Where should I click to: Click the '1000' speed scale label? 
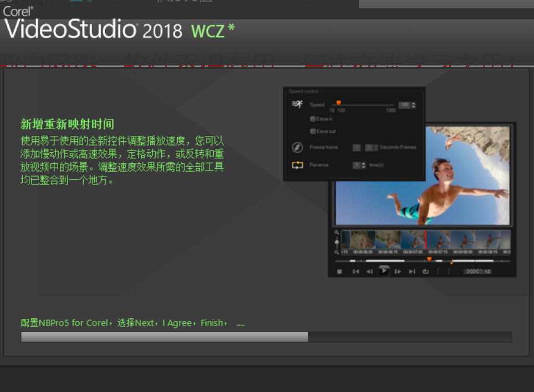(x=391, y=110)
